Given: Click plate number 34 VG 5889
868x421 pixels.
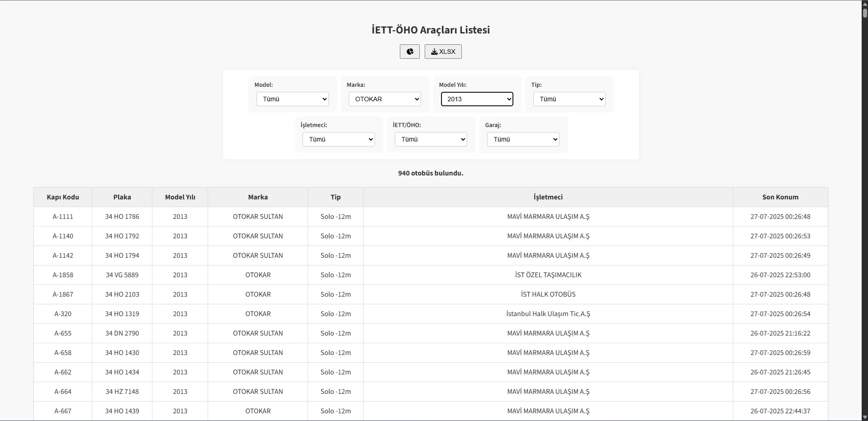Looking at the screenshot, I should (x=122, y=275).
